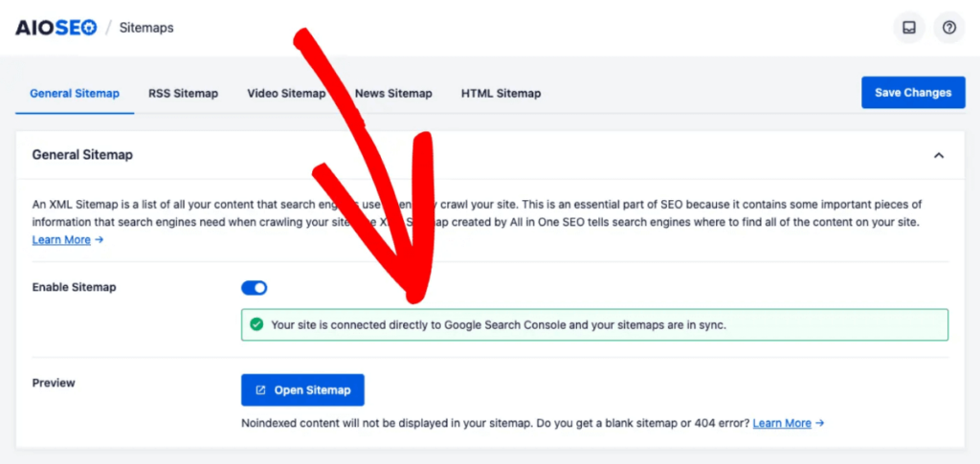The height and width of the screenshot is (464, 980).
Task: Select the HTML Sitemap tab
Action: coord(501,94)
